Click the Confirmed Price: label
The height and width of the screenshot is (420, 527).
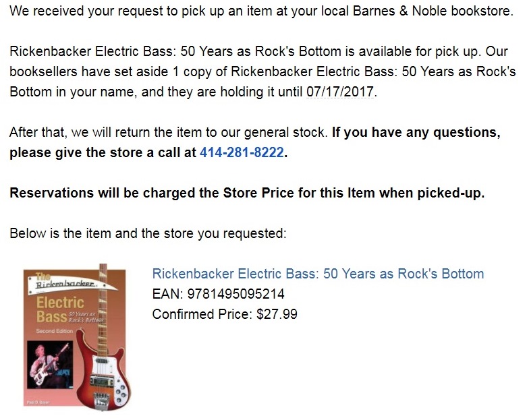click(x=202, y=314)
